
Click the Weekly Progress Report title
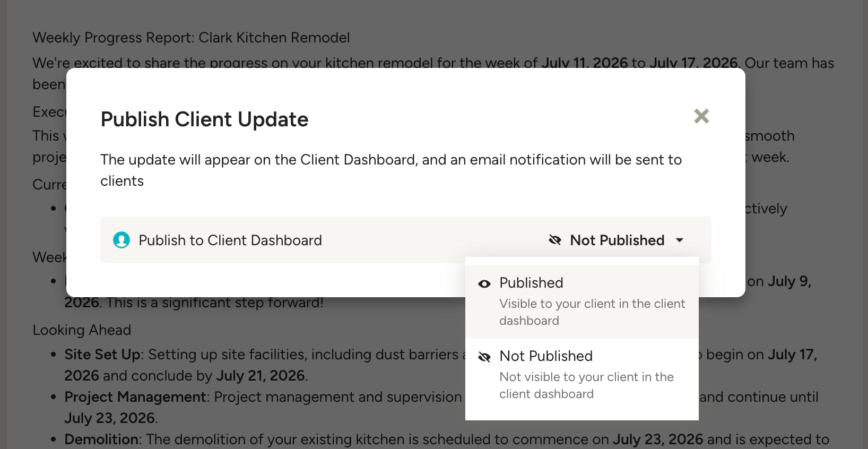click(x=191, y=38)
